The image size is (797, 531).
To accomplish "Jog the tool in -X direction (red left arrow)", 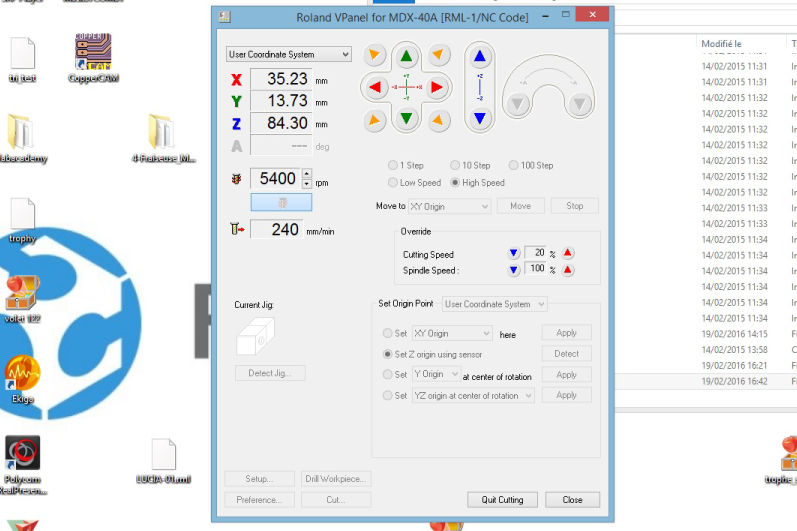I will [x=375, y=87].
